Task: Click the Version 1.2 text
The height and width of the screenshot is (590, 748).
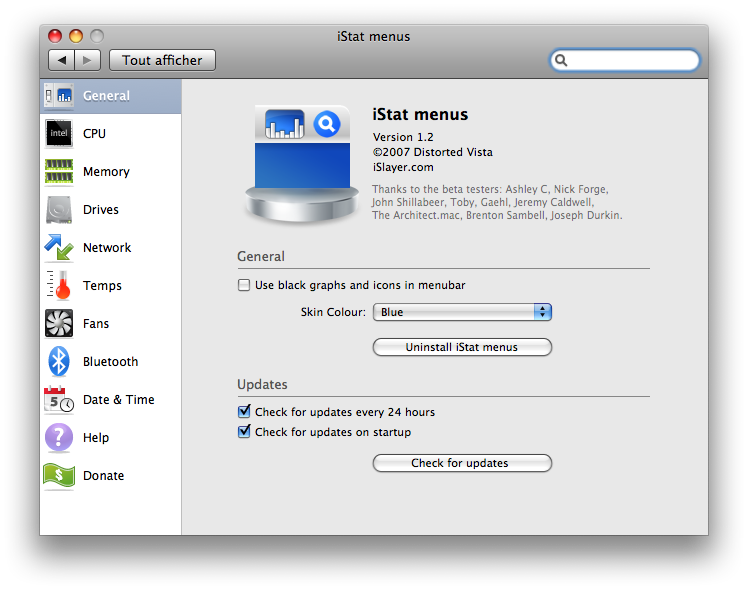Action: pos(403,137)
